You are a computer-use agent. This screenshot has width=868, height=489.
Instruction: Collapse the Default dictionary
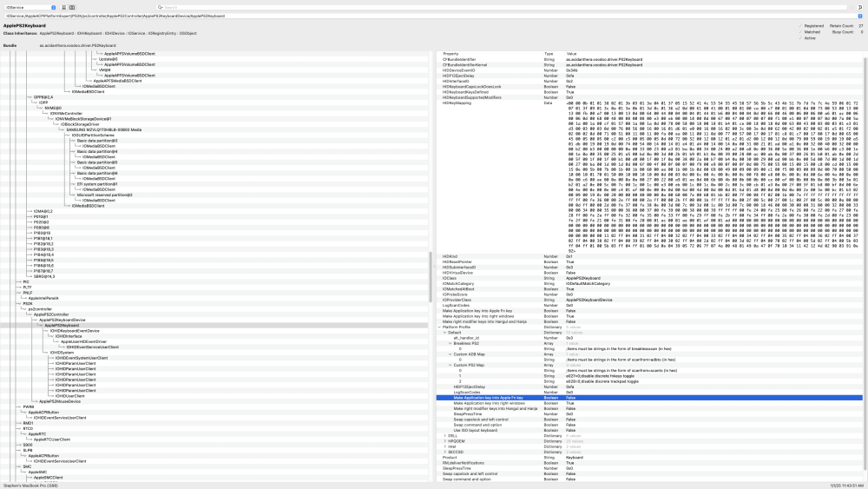click(444, 333)
